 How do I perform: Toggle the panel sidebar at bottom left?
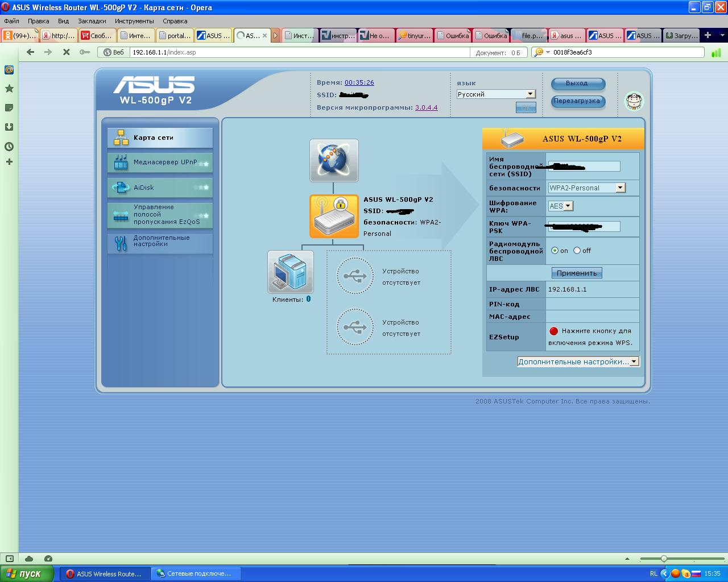(9, 559)
